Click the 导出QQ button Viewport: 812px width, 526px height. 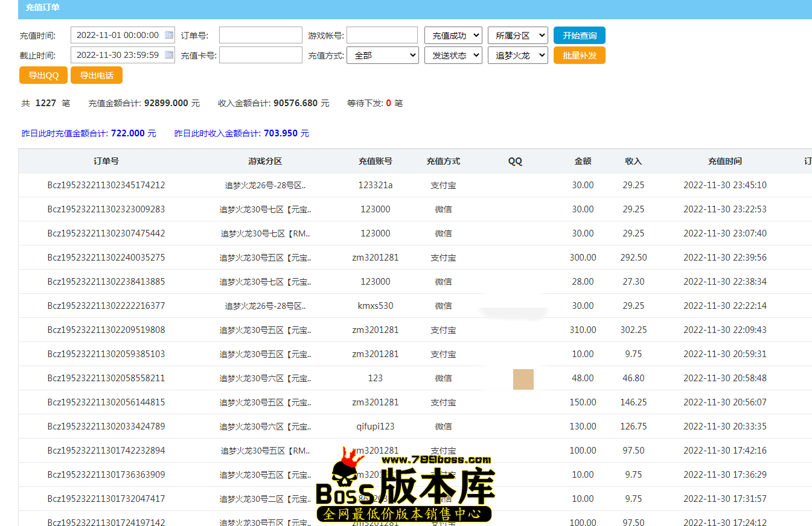tap(43, 75)
